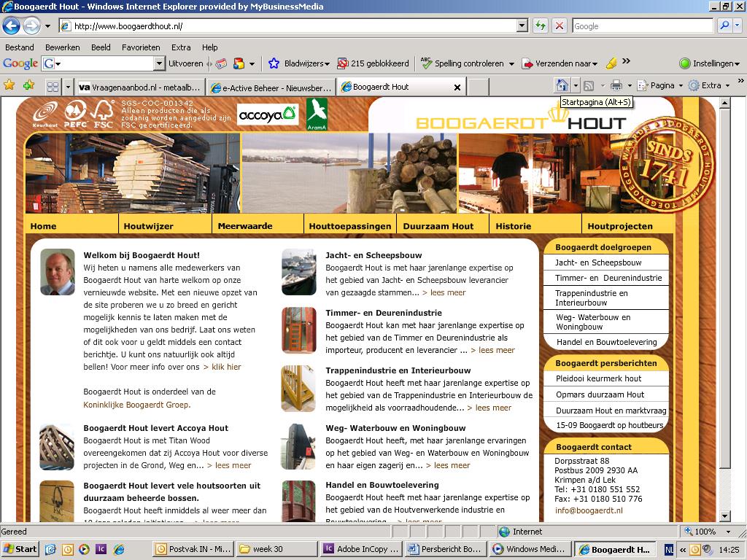Open the Favorieten menu
This screenshot has width=747, height=560.
coord(141,47)
